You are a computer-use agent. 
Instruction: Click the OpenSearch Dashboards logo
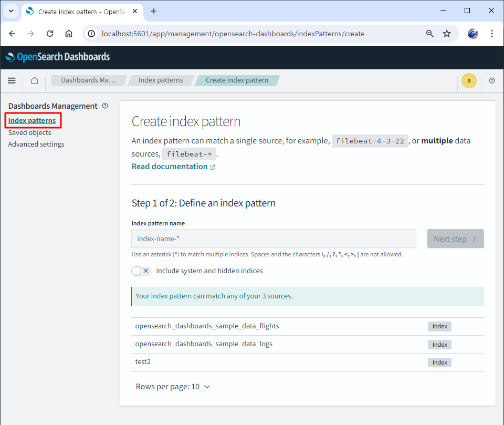point(58,57)
